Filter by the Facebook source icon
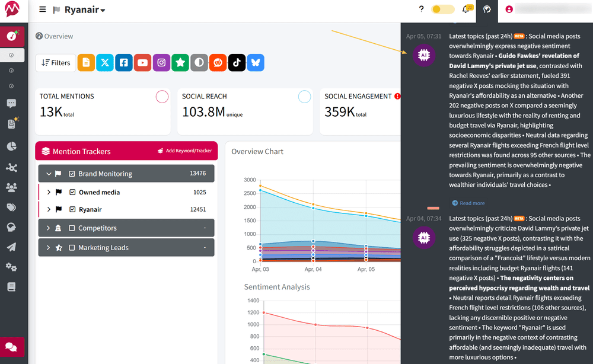The width and height of the screenshot is (593, 364). (x=124, y=63)
